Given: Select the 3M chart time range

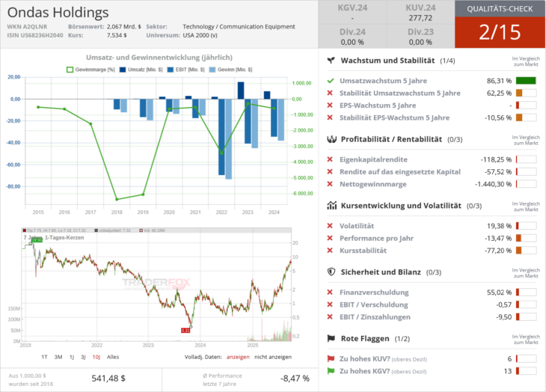Looking at the screenshot, I should pos(58,357).
